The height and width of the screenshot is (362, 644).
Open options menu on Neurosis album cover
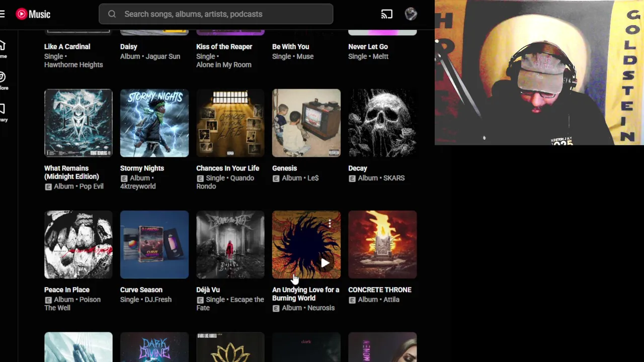coord(330,224)
